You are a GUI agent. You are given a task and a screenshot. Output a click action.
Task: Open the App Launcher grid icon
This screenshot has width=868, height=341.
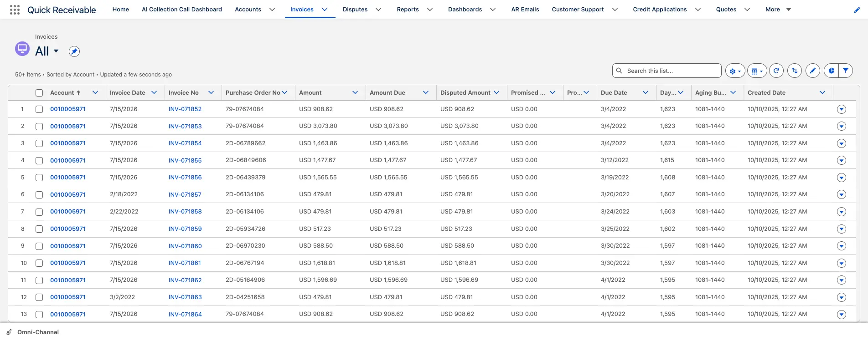coord(15,10)
